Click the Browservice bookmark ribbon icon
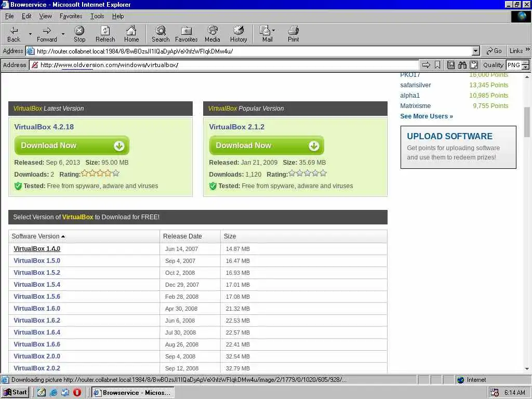 click(437, 65)
